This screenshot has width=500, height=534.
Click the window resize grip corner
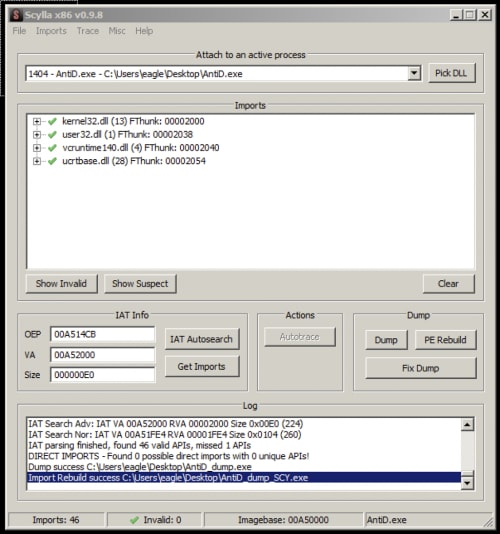pyautogui.click(x=488, y=522)
